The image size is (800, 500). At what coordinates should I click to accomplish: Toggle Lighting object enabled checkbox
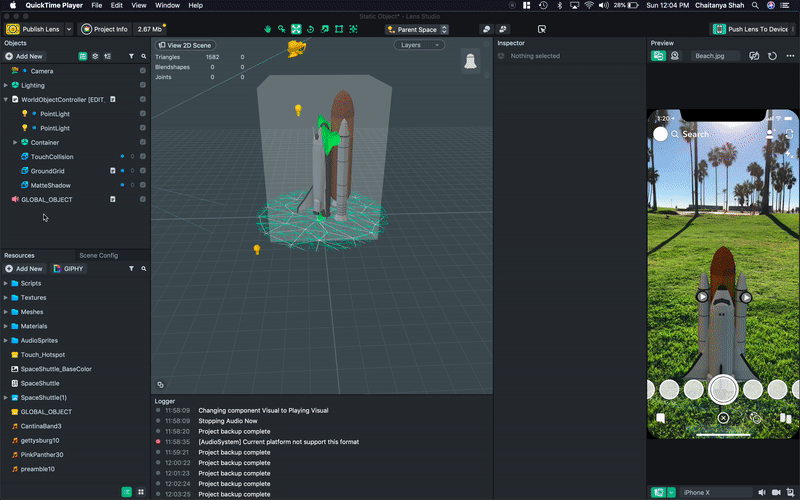(x=143, y=85)
